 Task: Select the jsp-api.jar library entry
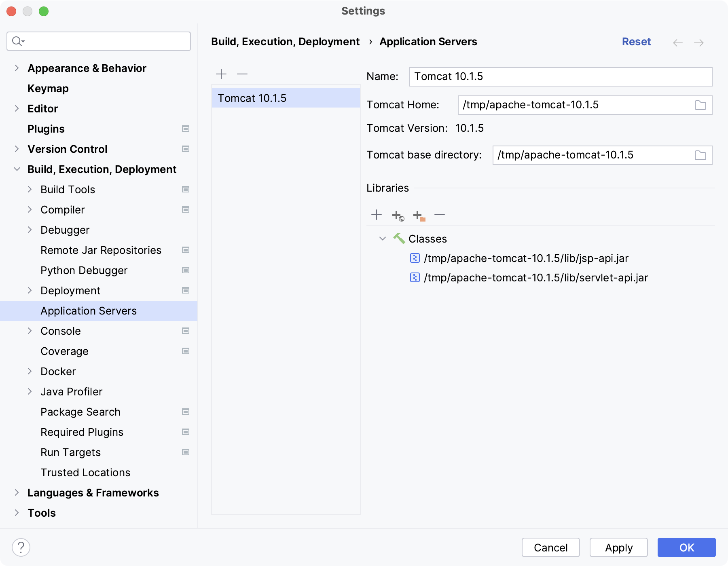[x=526, y=258]
